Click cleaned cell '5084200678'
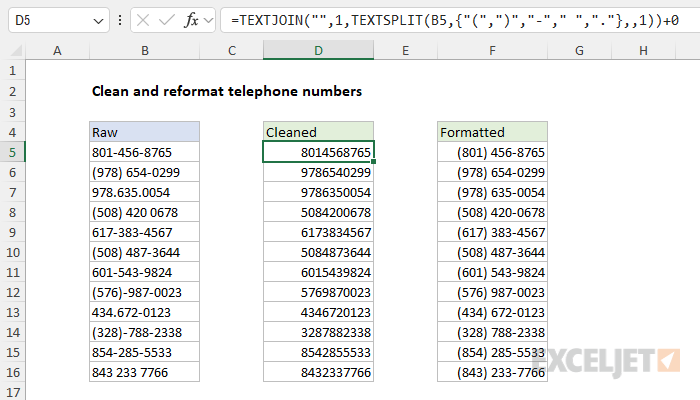 tap(318, 212)
